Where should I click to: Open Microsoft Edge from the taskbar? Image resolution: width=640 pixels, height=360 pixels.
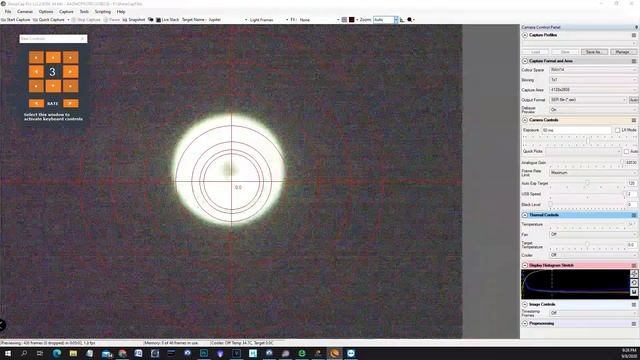point(57,353)
